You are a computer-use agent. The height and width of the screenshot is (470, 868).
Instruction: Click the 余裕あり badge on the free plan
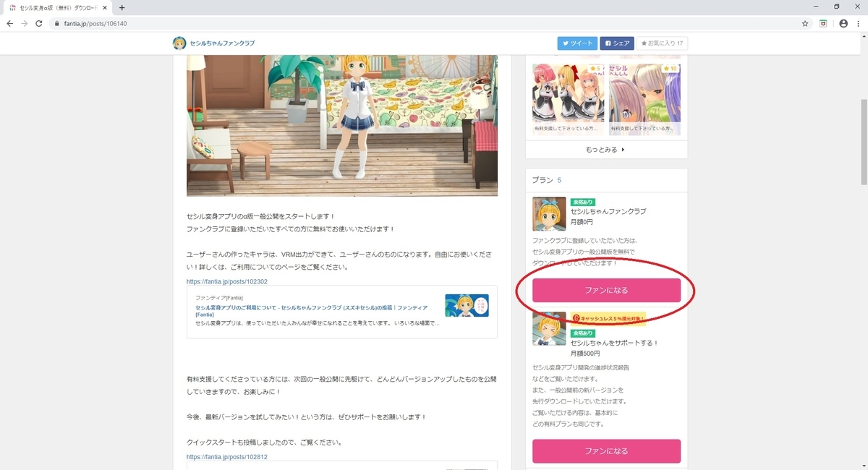point(582,202)
